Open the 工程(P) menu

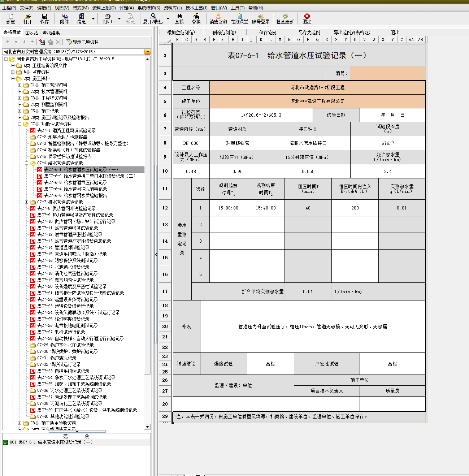pos(9,8)
